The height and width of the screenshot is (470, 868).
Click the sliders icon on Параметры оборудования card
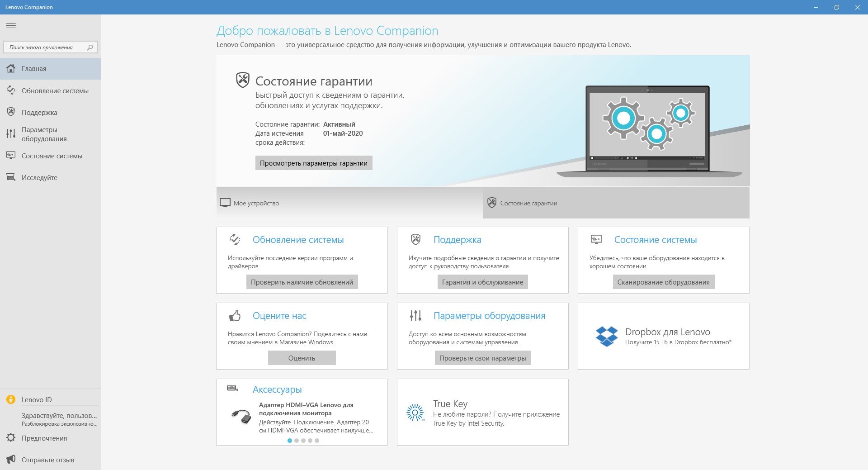[415, 315]
